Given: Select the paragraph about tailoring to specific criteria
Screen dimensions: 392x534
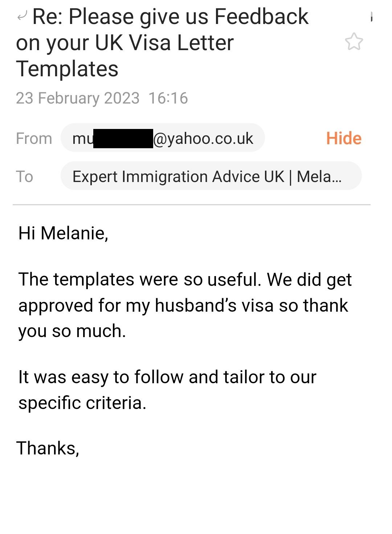Looking at the screenshot, I should [x=167, y=390].
